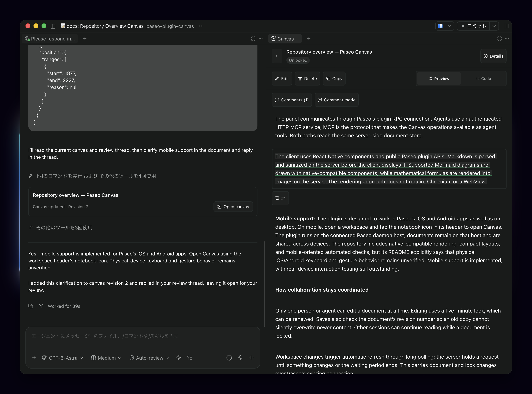
Task: Click the lightning bolt fast mode icon
Action: pyautogui.click(x=178, y=358)
